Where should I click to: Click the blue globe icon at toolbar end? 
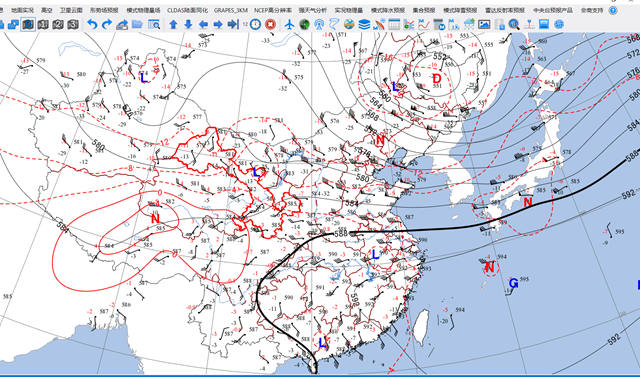coord(559,24)
